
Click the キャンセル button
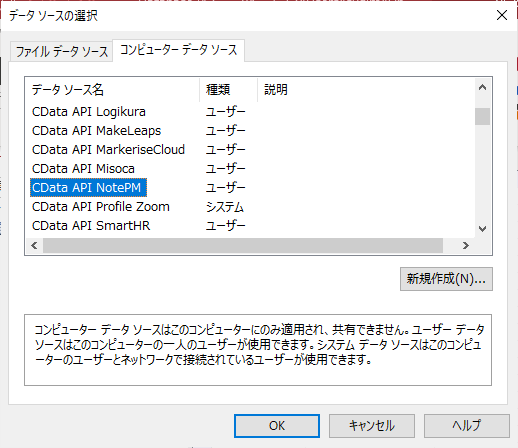point(372,426)
